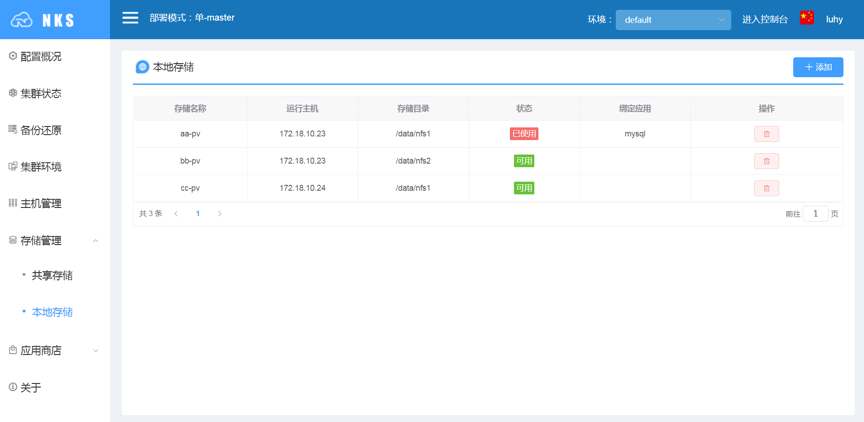
Task: Click the 已使用 red status tag
Action: 523,134
